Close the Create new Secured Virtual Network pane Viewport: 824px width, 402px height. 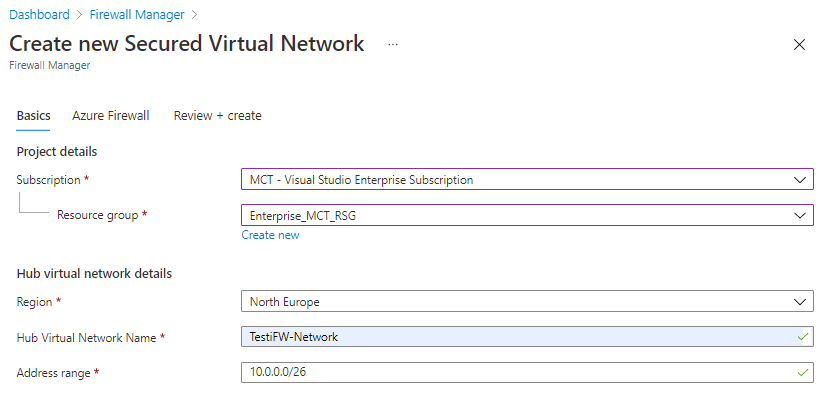point(799,45)
